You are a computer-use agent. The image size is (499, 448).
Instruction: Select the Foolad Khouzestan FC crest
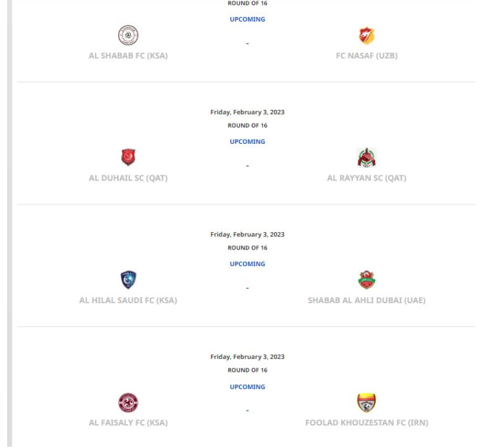367,402
